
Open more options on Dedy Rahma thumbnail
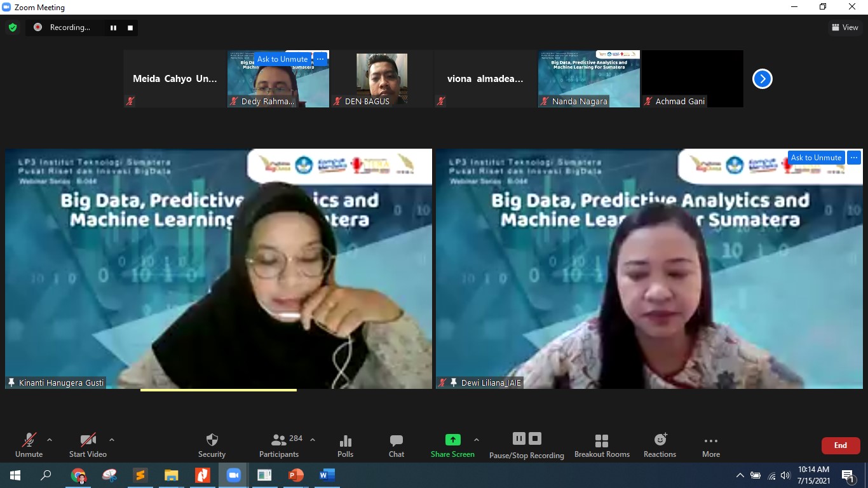[320, 59]
